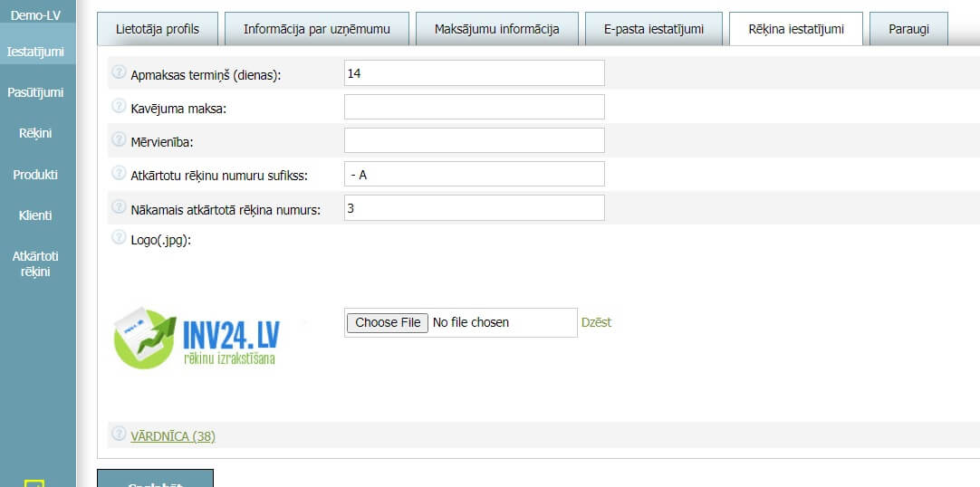
Task: Open Maksājumu informācija tab
Action: point(497,29)
